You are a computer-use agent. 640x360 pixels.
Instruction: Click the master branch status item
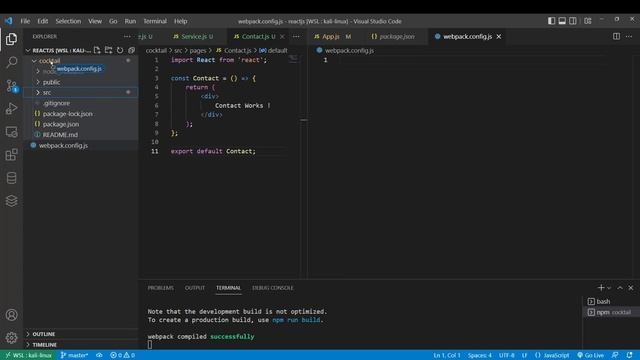click(74, 355)
